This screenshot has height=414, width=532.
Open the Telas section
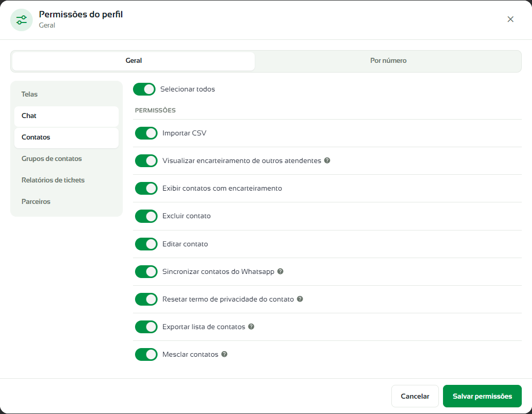coord(66,94)
